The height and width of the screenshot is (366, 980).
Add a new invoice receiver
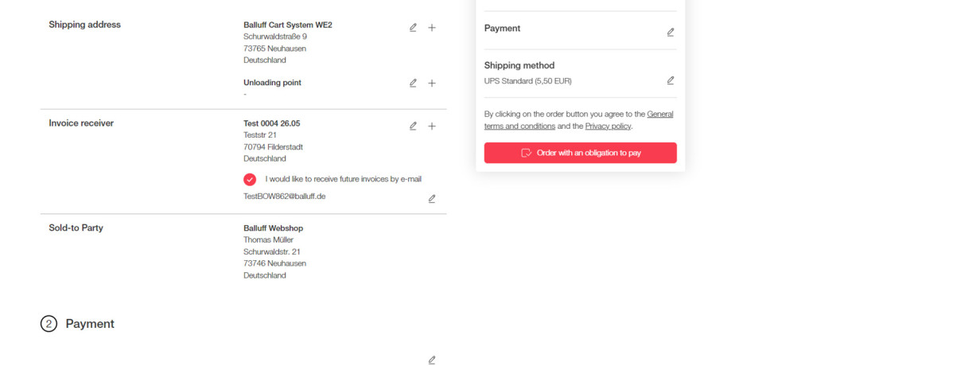pos(432,126)
